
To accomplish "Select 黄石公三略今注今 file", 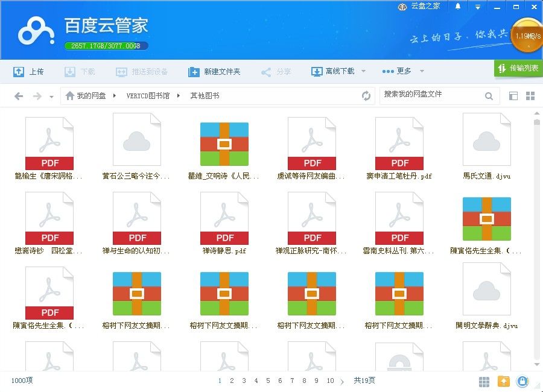I will (x=136, y=147).
